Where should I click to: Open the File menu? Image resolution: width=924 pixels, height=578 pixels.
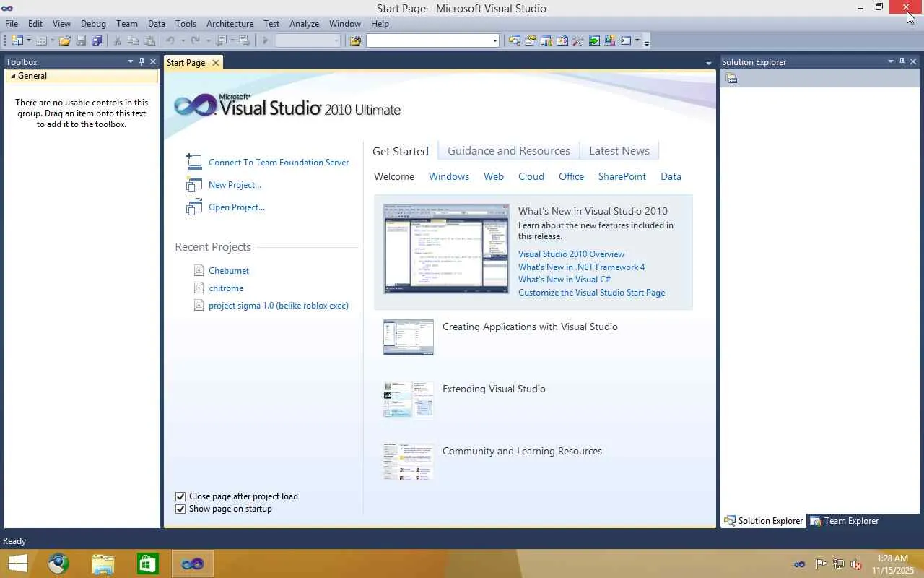pyautogui.click(x=12, y=24)
